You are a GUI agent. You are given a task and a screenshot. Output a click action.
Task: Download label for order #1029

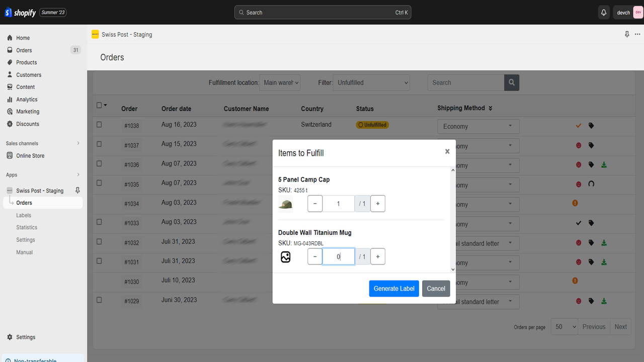point(604,301)
